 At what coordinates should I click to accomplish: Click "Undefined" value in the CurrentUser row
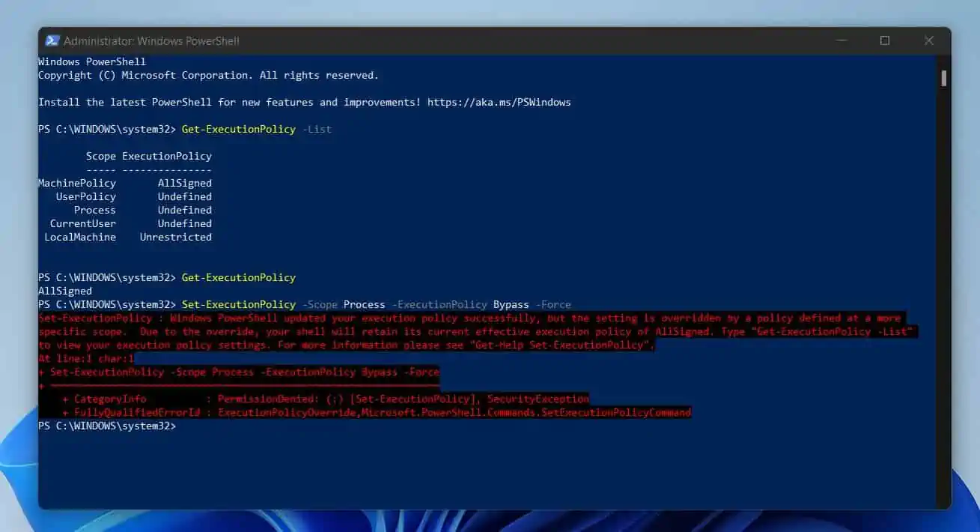pyautogui.click(x=185, y=223)
